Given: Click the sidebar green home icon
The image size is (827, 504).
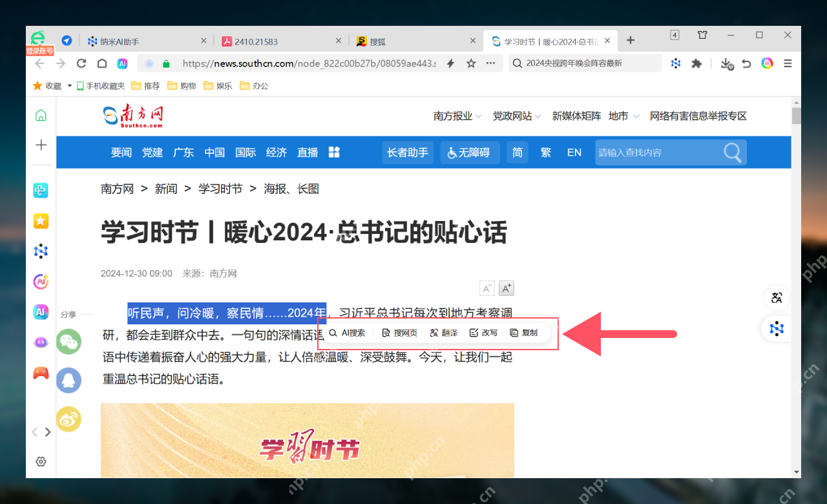Looking at the screenshot, I should coord(41,115).
